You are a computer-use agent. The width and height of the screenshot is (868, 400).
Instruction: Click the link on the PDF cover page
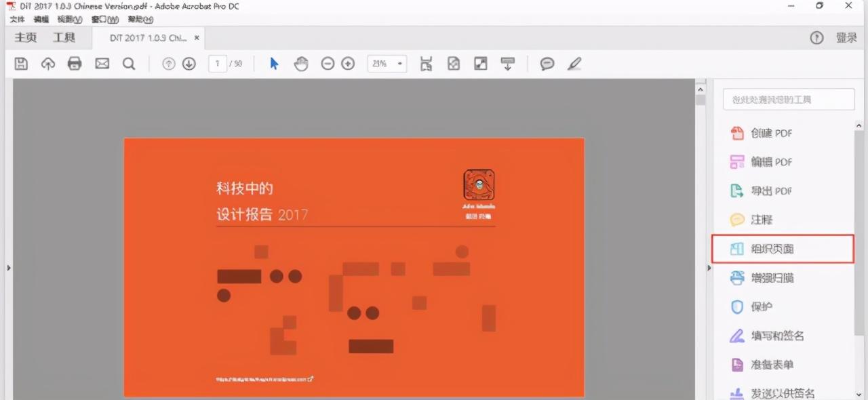pyautogui.click(x=264, y=379)
